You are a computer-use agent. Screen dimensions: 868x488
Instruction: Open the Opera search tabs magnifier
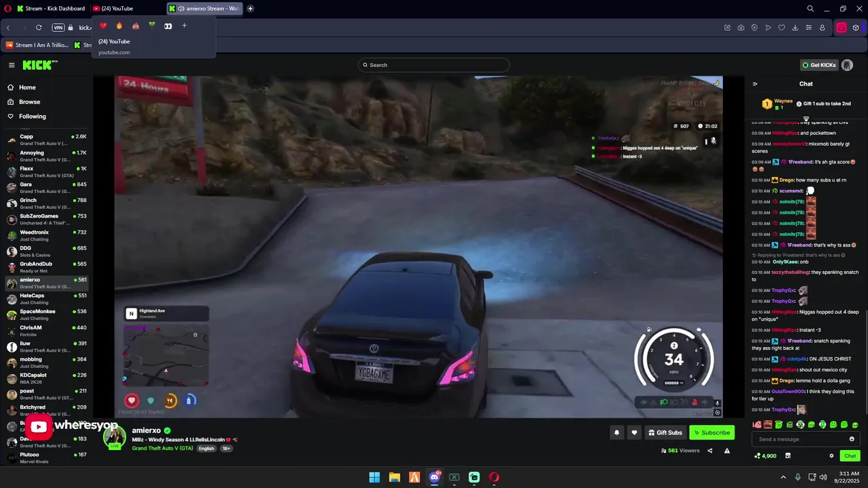click(x=810, y=9)
